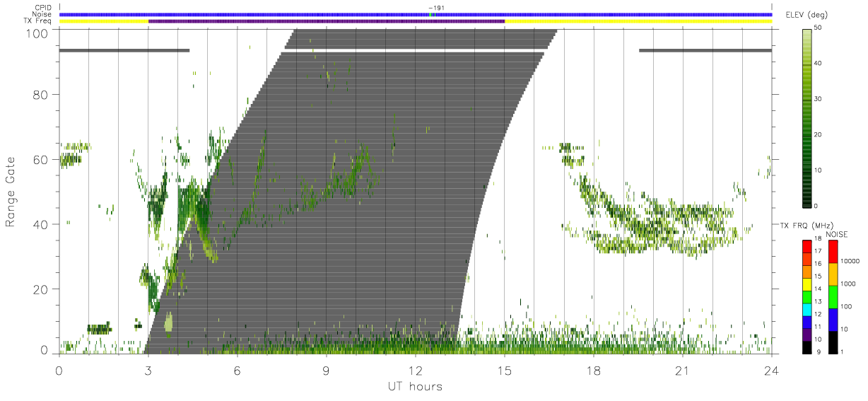Click the blue Noise strip above the plot
Viewport: 868px width, 401px height.
point(416,14)
